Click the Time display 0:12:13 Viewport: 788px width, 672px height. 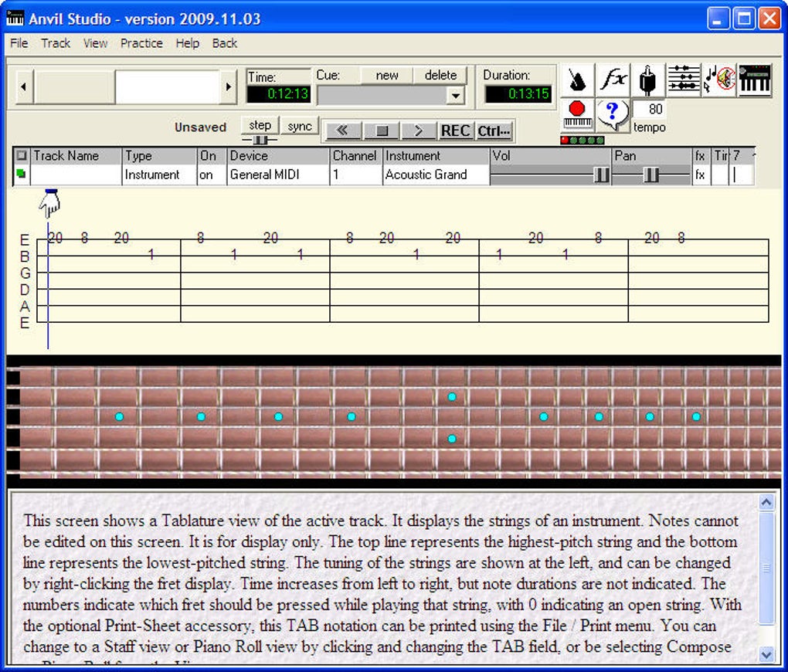279,94
